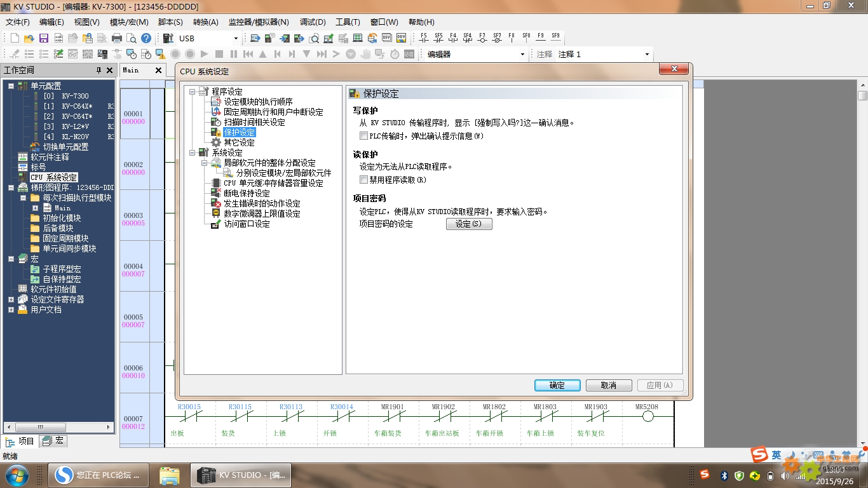Select [1] KV-C64X* unit in workspace
The width and height of the screenshot is (868, 488).
[68, 106]
